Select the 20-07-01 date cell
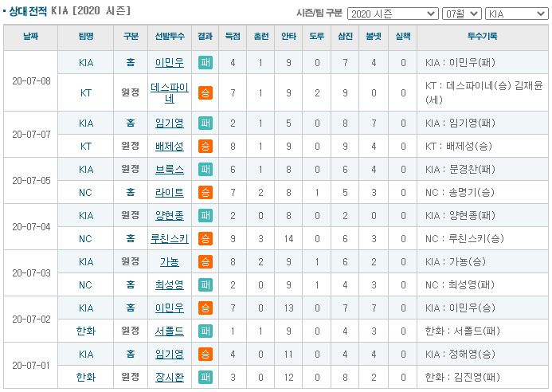 31,365
